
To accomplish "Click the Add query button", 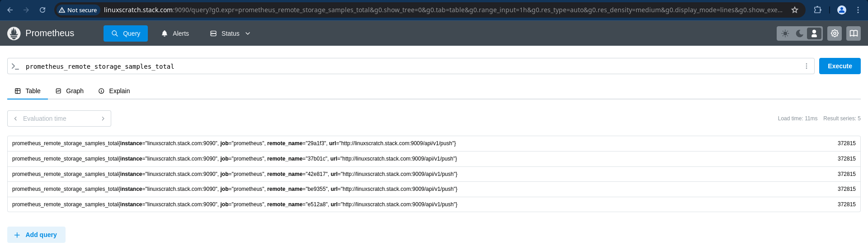I will click(36, 235).
